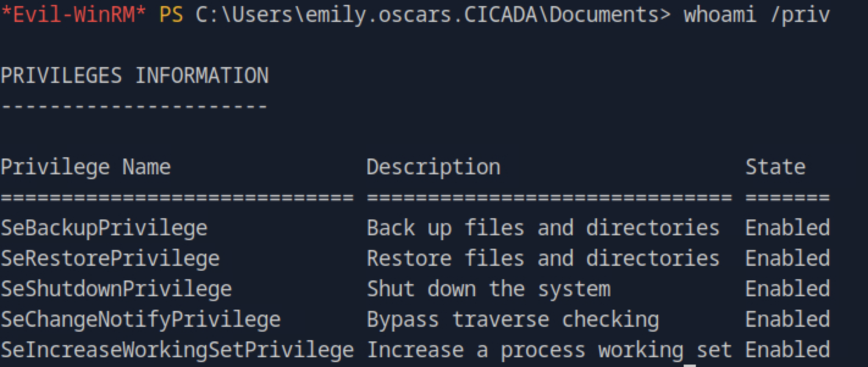Click the 'Back up files and directories' description
Viewport: 868px width, 367px height.
pyautogui.click(x=543, y=228)
